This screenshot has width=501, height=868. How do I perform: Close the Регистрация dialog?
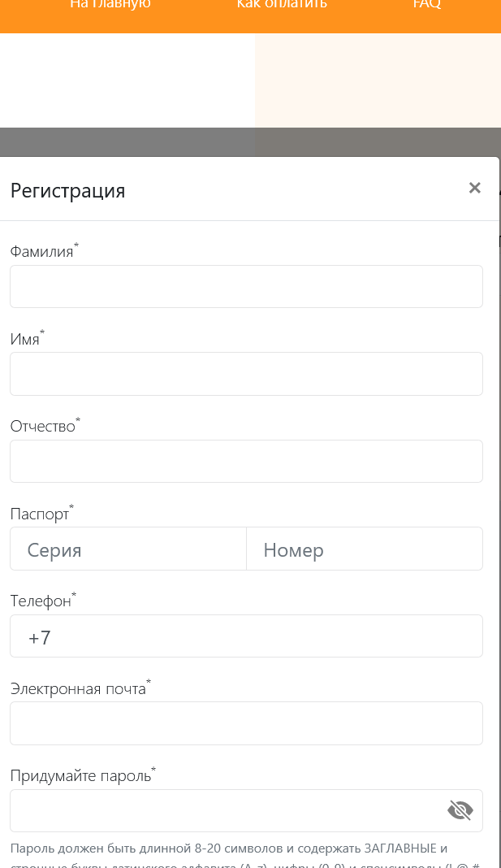coord(474,189)
